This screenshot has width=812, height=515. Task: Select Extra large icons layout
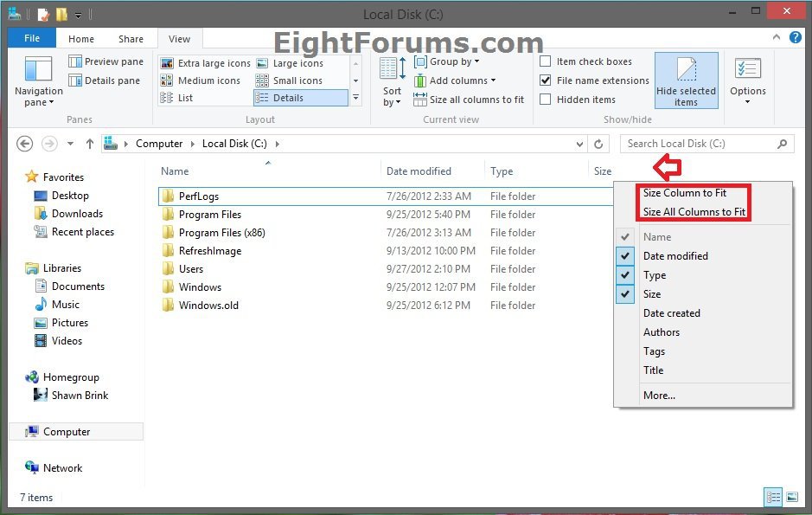click(166, 63)
